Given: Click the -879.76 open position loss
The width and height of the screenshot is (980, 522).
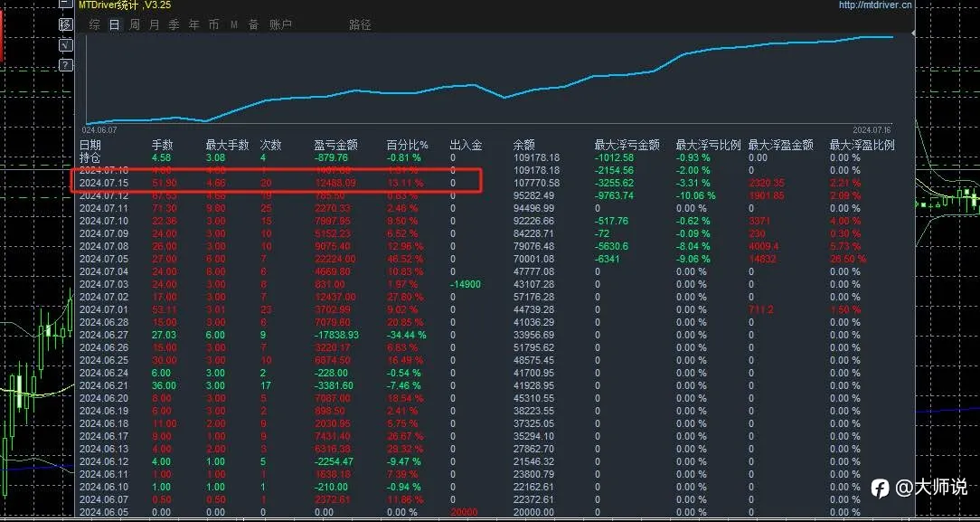Looking at the screenshot, I should [331, 157].
